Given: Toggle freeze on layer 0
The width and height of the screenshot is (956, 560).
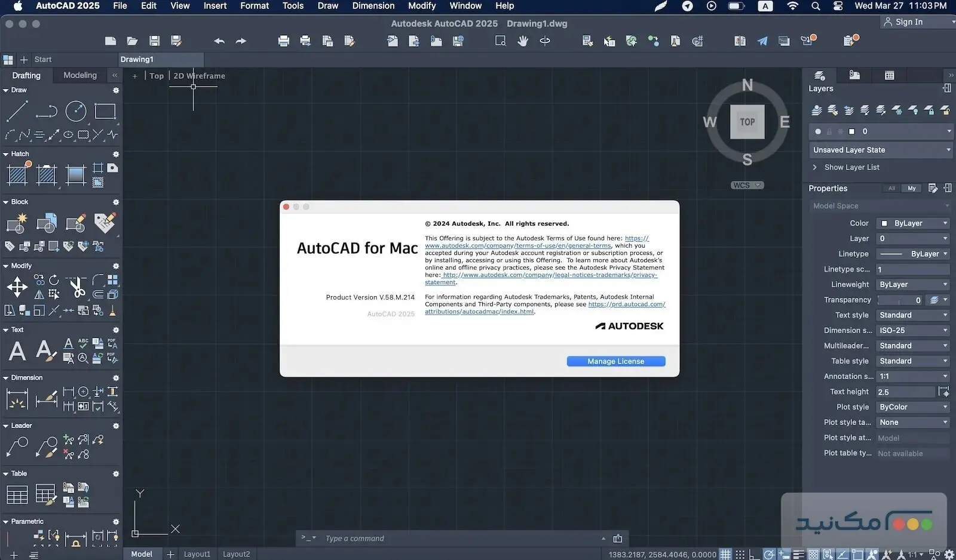Looking at the screenshot, I should point(839,131).
